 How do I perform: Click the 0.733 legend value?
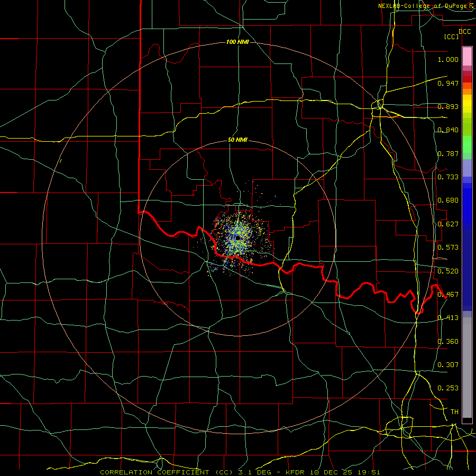pyautogui.click(x=448, y=177)
